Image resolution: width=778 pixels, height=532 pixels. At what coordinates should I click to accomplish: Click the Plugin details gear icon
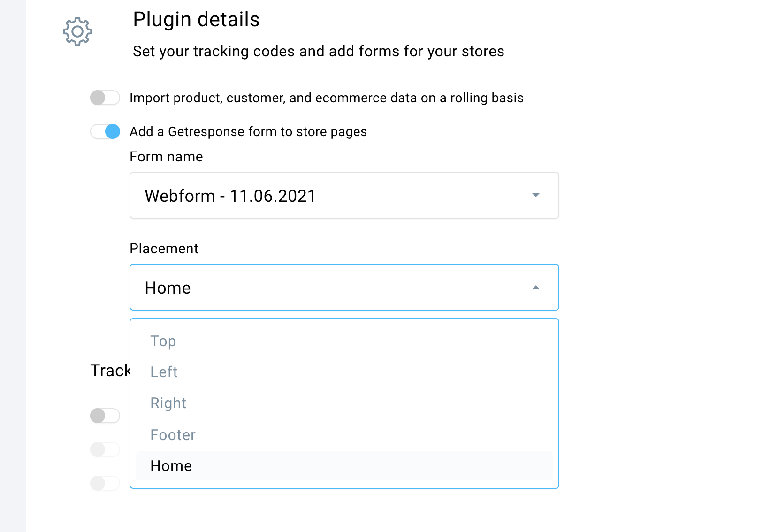tap(77, 31)
